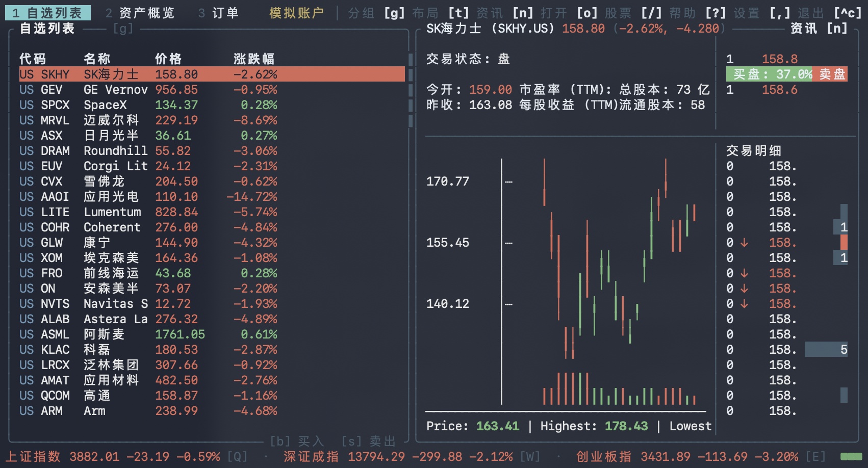Screen dimensions: 868x468
Task: Click the 卖盘 ask ratio bar
Action: tap(830, 74)
